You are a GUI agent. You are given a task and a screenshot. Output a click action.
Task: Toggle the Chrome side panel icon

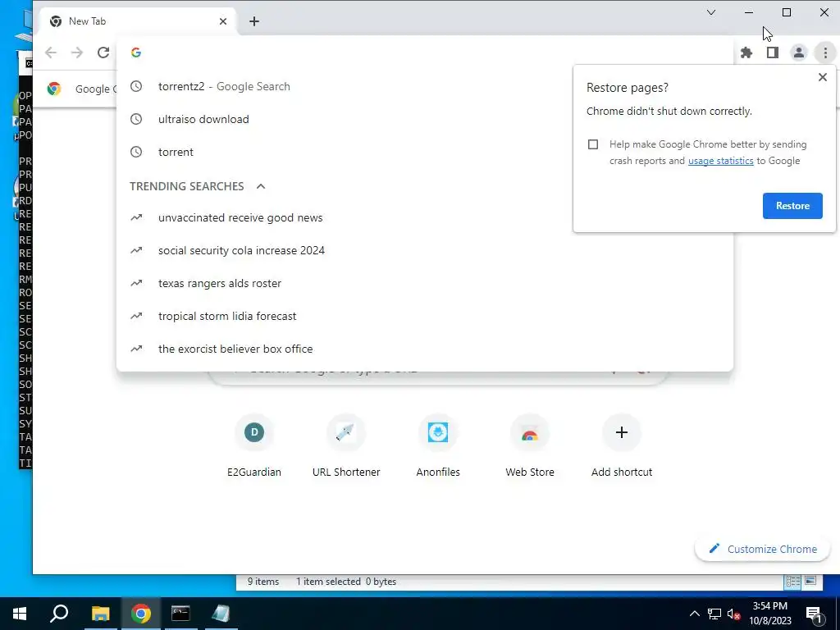[x=773, y=52]
